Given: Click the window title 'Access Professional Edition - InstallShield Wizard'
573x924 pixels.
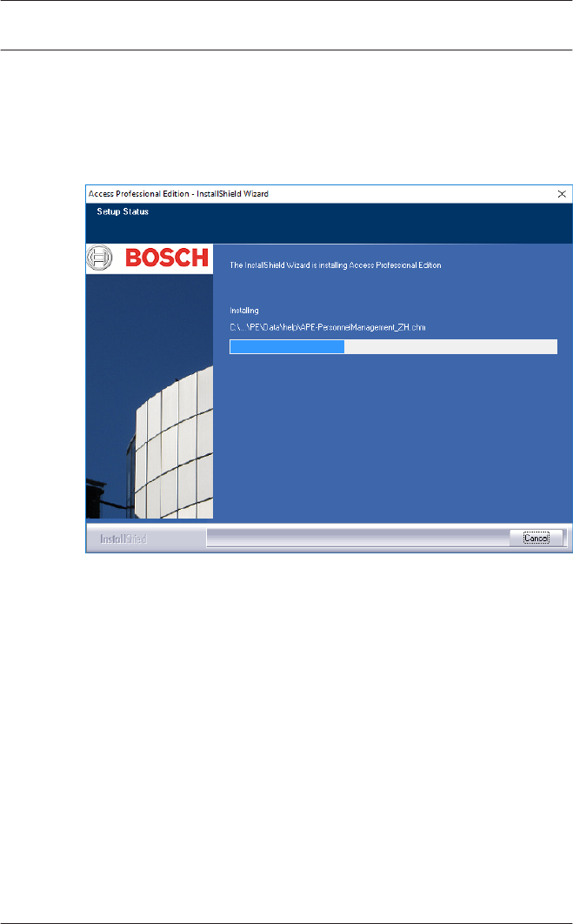Looking at the screenshot, I should pyautogui.click(x=178, y=194).
